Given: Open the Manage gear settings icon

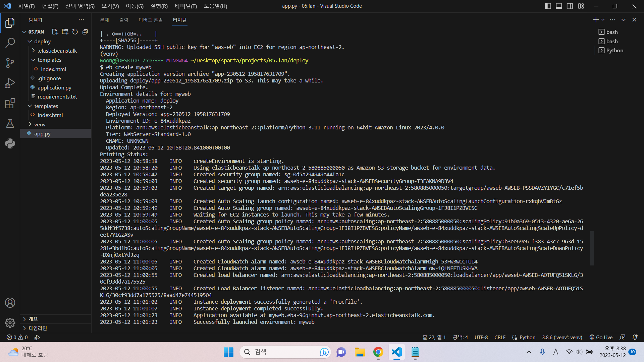Looking at the screenshot, I should [x=10, y=323].
